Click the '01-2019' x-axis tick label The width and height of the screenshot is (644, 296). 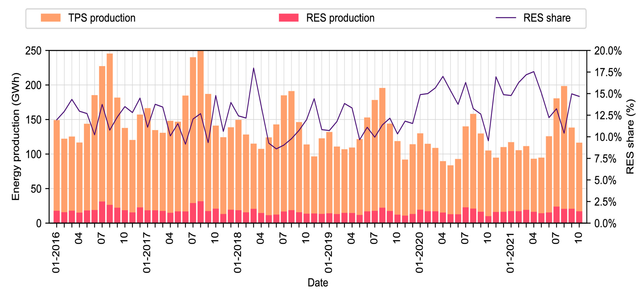click(329, 252)
